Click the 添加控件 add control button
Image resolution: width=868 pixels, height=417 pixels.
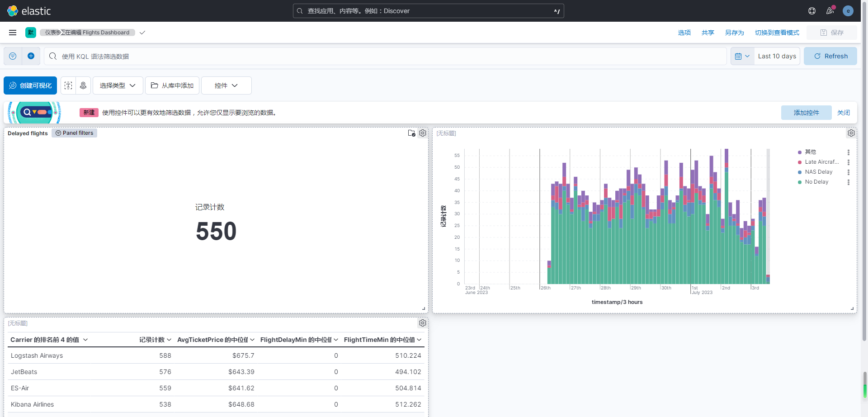807,113
